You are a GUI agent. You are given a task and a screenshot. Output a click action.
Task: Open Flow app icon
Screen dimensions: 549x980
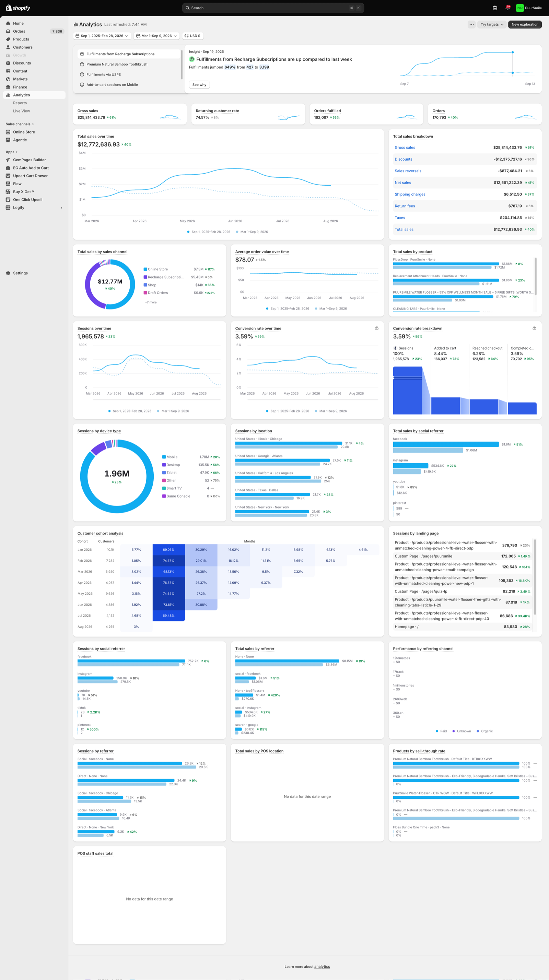click(x=8, y=184)
